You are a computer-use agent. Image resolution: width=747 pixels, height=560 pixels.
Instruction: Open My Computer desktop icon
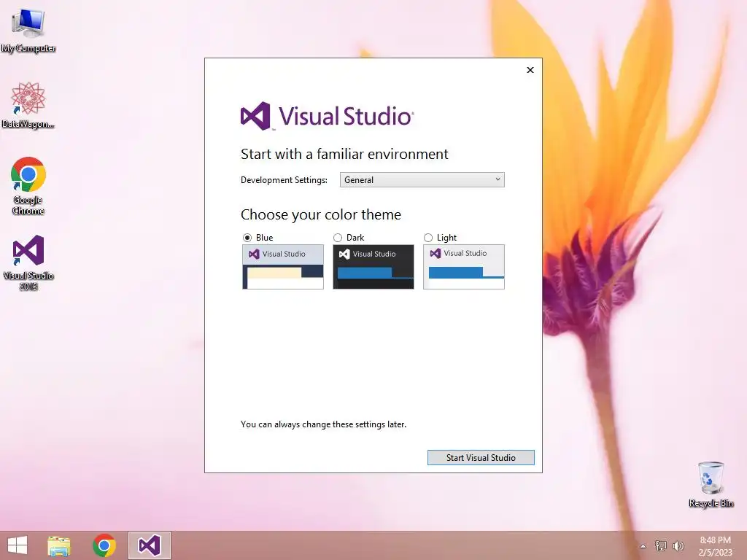click(28, 30)
